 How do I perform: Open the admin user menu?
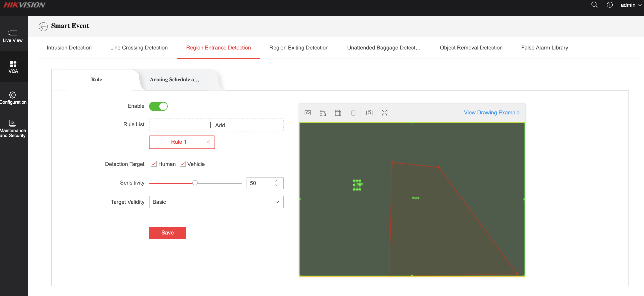point(631,5)
